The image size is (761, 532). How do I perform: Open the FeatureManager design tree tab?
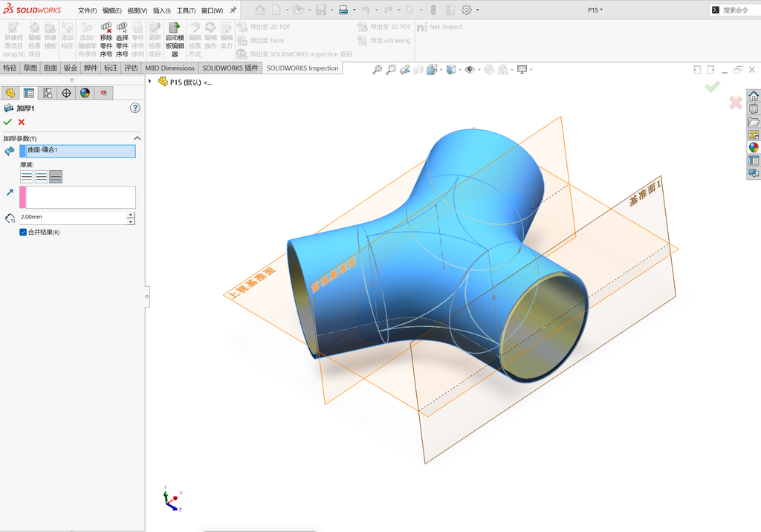coord(10,93)
